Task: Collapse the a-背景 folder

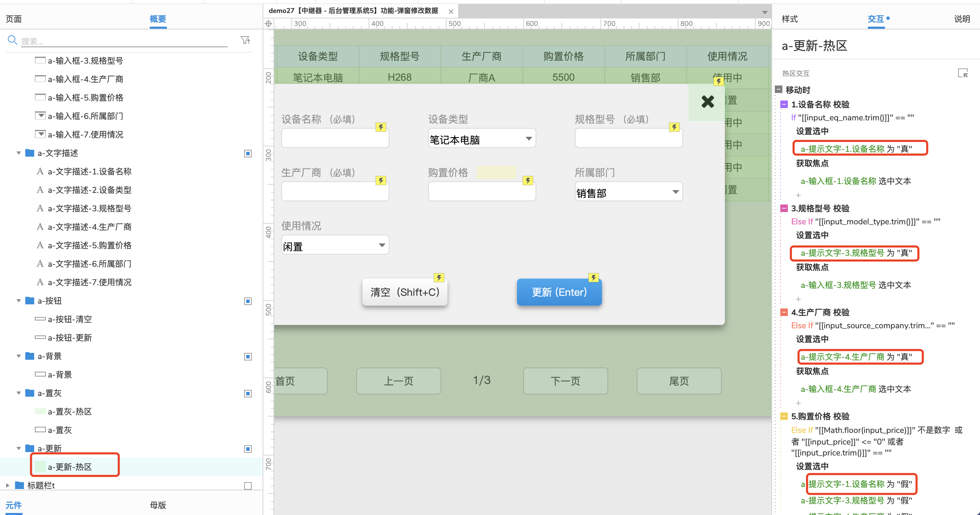Action: tap(19, 356)
